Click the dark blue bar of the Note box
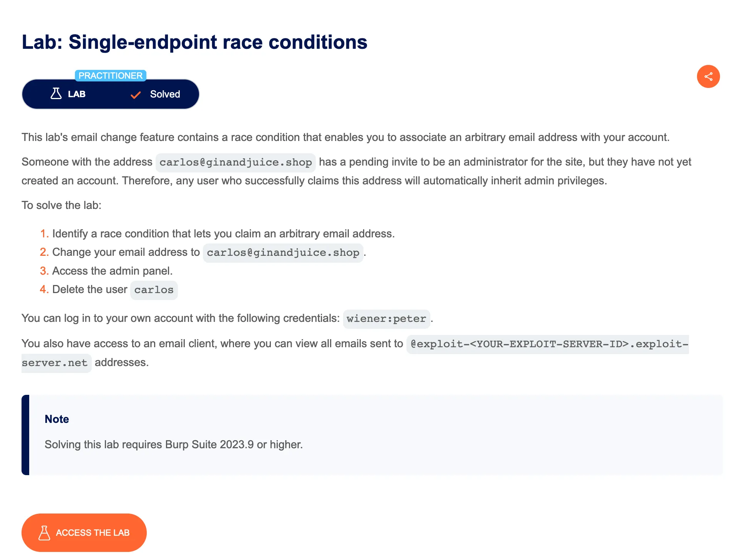 tap(25, 435)
